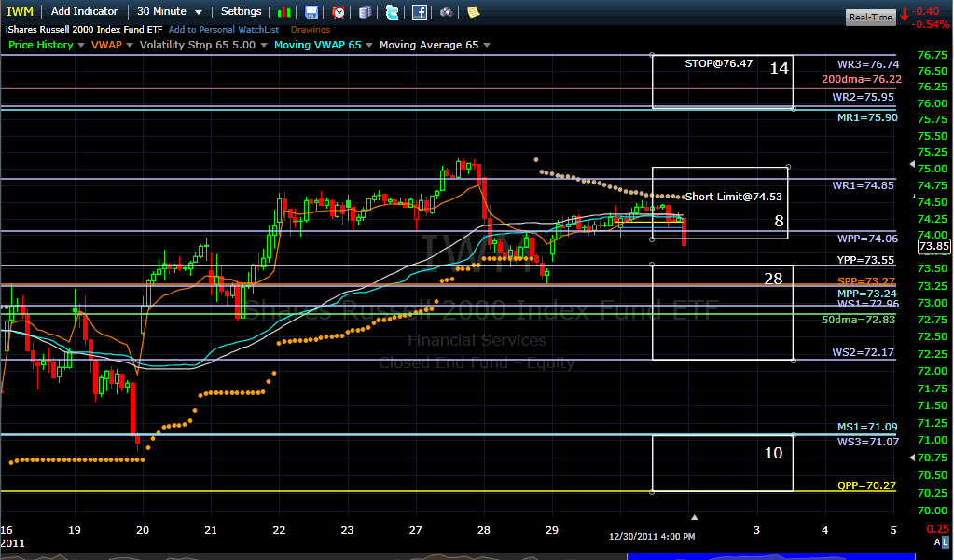Click the WPP=74.06 pivot label
954x560 pixels.
[867, 239]
